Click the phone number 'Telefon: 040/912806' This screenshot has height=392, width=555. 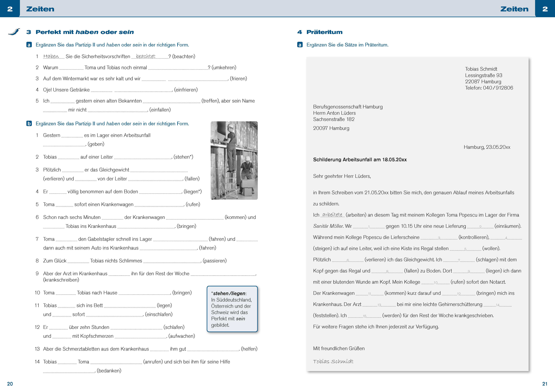click(489, 88)
